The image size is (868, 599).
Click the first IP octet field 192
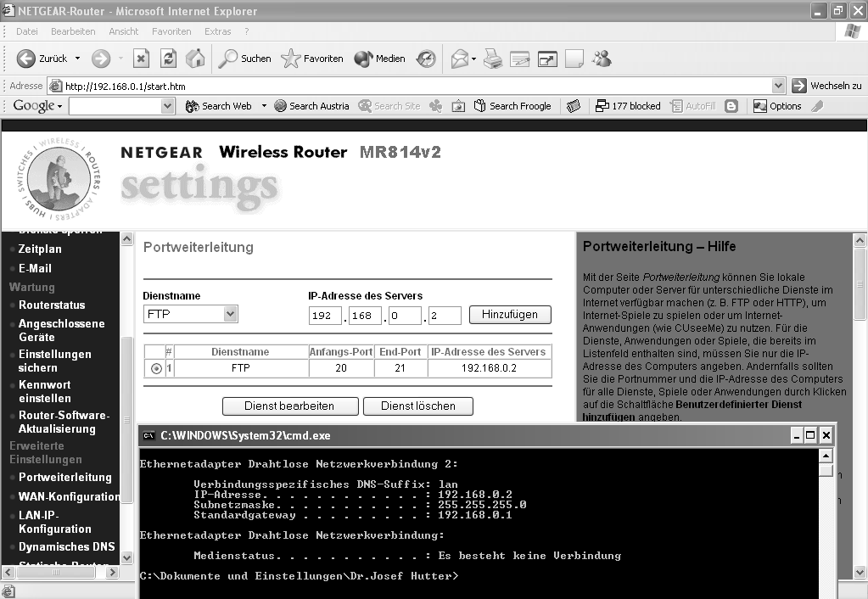[x=325, y=316]
